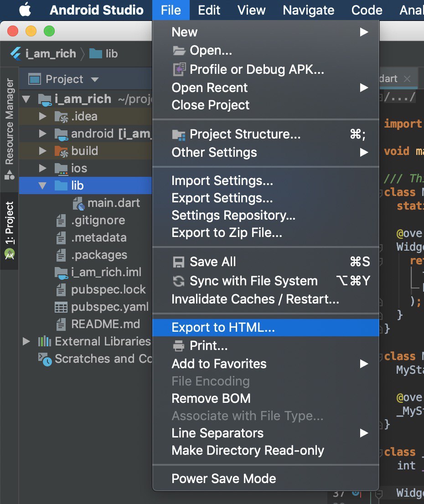The image size is (424, 504).
Task: Select the .metadata file
Action: point(91,238)
